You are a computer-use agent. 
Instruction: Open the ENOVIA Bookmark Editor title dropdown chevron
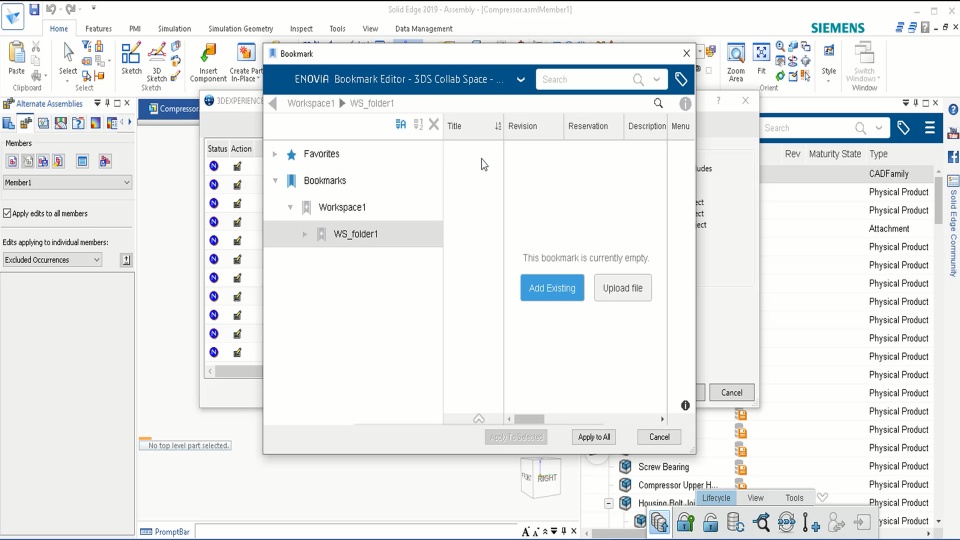click(x=520, y=80)
